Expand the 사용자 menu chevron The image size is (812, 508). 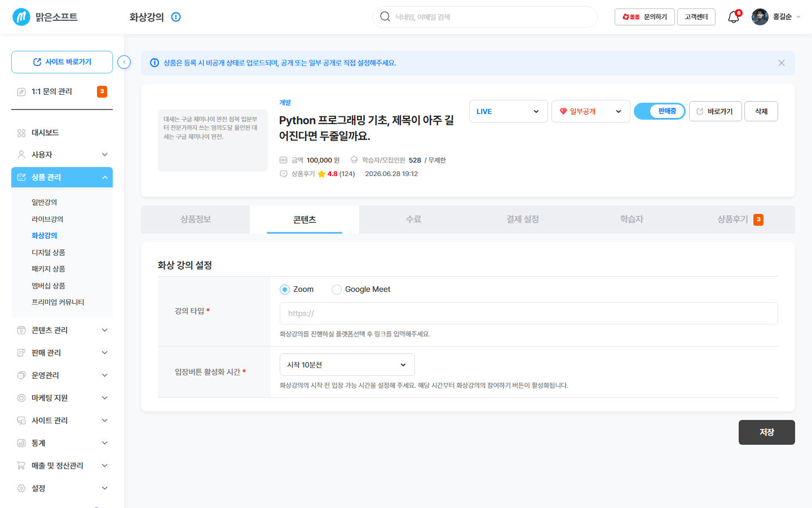[105, 155]
